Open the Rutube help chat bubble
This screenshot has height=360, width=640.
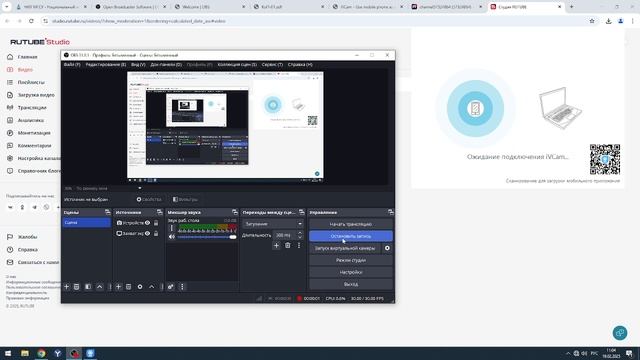click(x=620, y=333)
